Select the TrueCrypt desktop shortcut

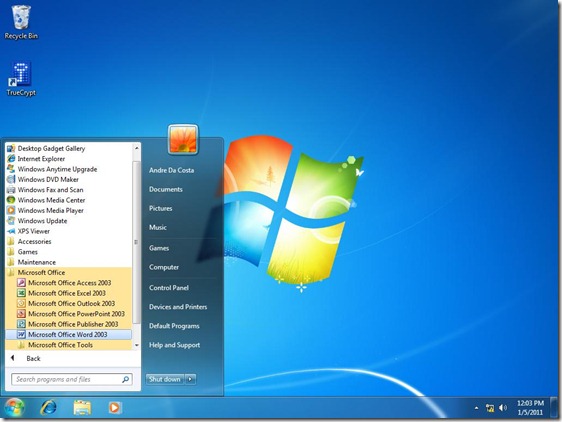(21, 79)
